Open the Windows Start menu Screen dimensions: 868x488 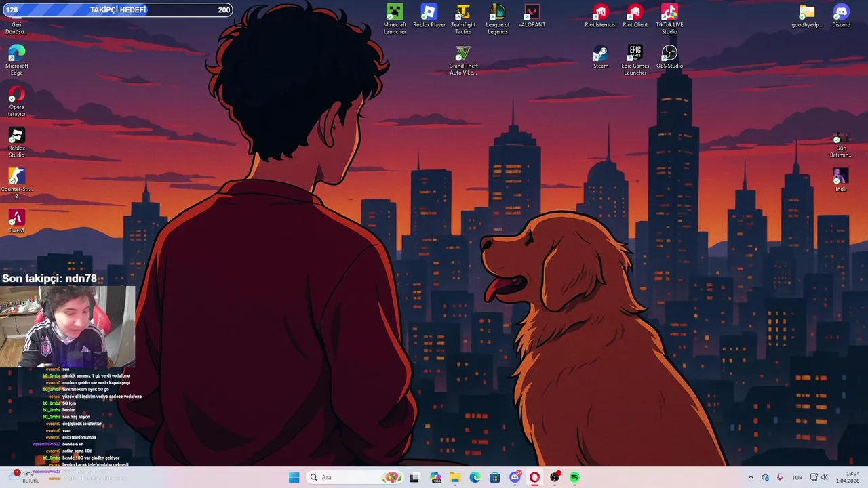tap(294, 477)
